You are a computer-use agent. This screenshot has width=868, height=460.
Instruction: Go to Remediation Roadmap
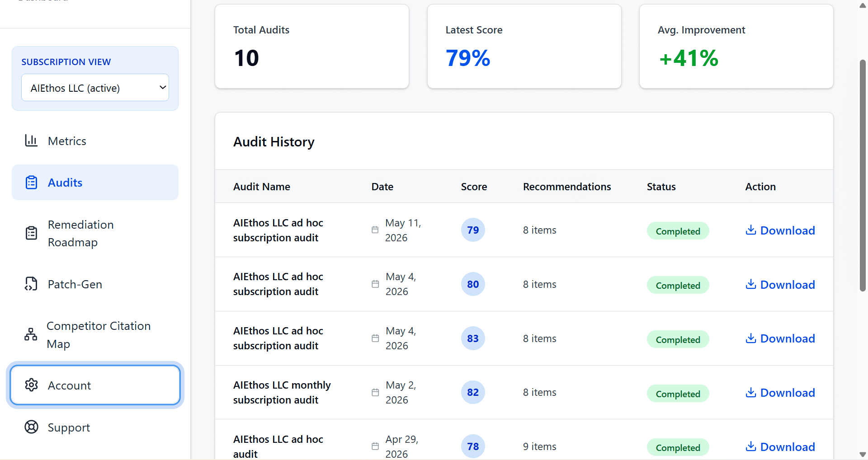pos(95,234)
